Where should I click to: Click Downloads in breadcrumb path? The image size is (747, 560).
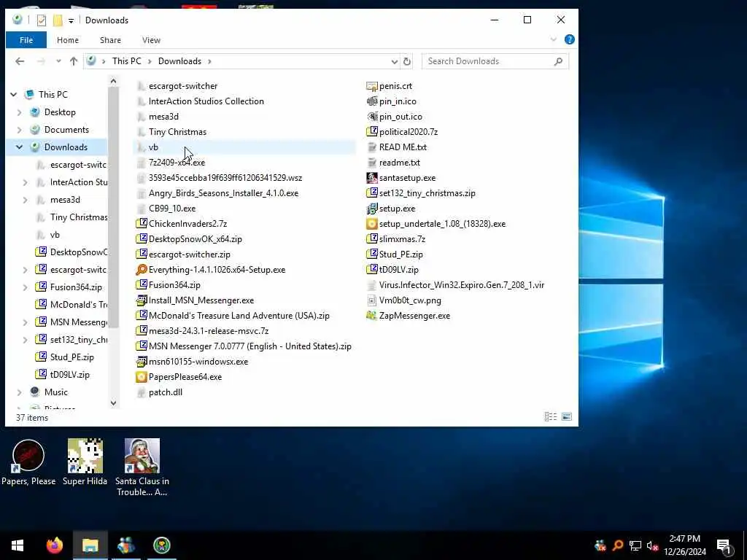[179, 61]
